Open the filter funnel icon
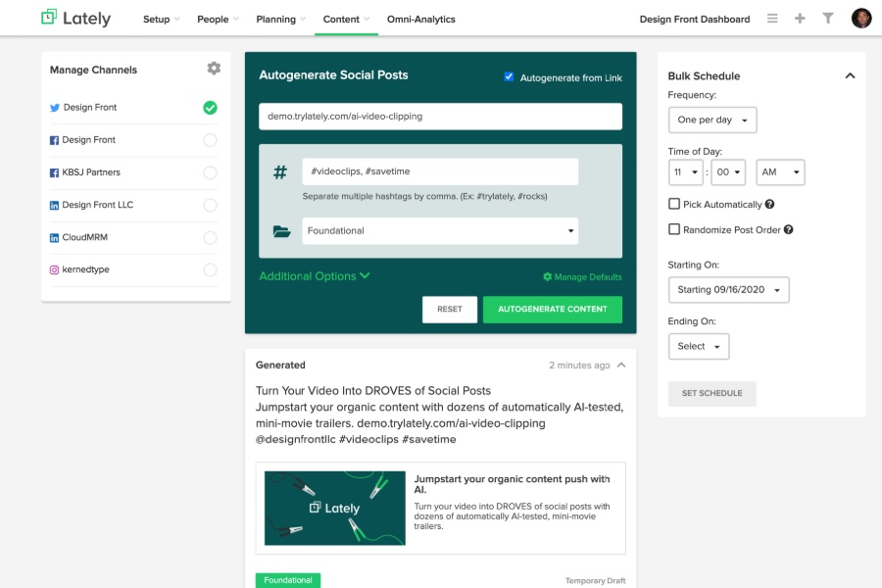The width and height of the screenshot is (882, 588). (828, 19)
